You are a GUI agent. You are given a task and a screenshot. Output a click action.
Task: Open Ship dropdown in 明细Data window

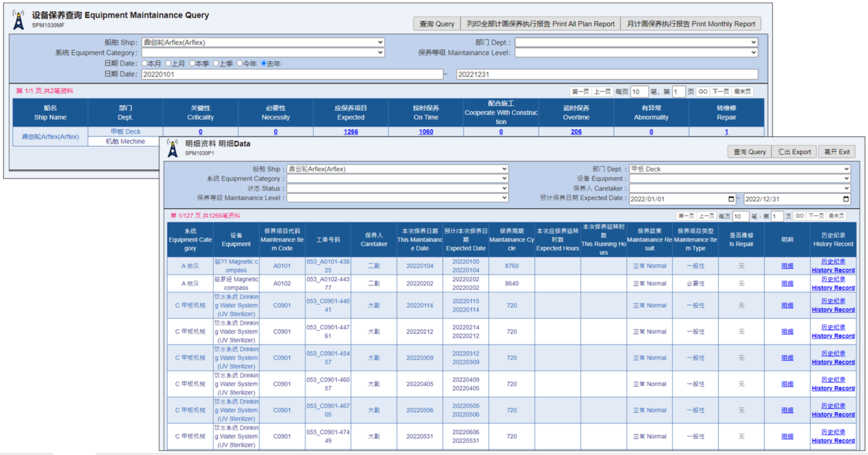tap(397, 169)
